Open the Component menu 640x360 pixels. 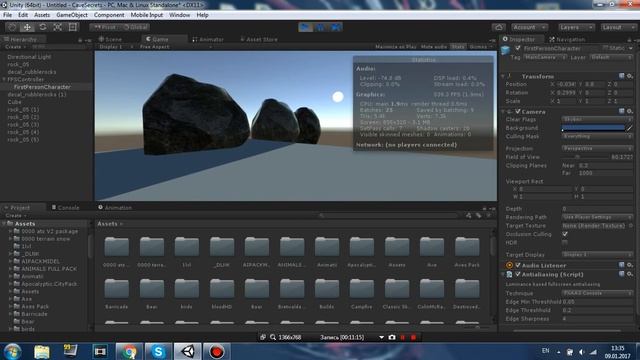(x=109, y=15)
